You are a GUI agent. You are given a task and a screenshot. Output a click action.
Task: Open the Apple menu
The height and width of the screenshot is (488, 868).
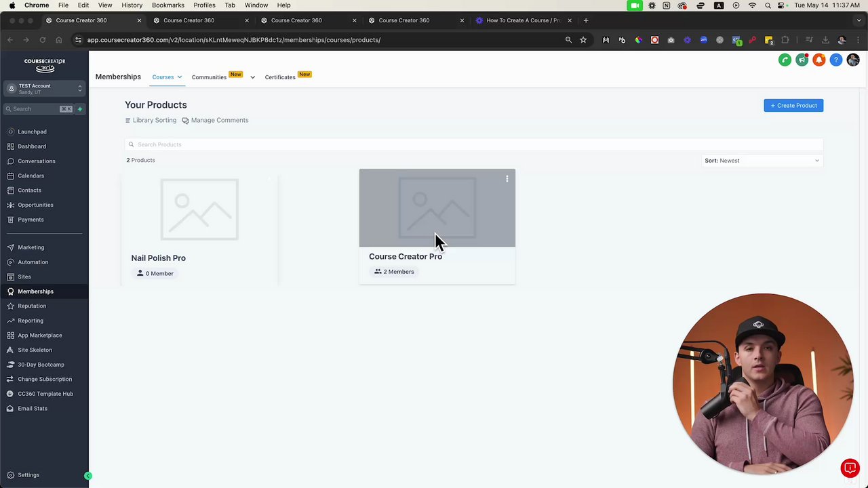pos(12,5)
